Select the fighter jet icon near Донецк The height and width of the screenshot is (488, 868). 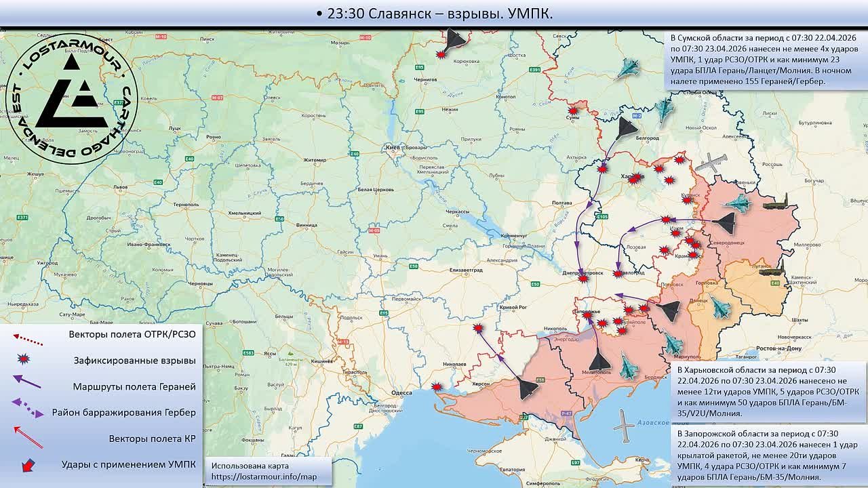tap(719, 308)
